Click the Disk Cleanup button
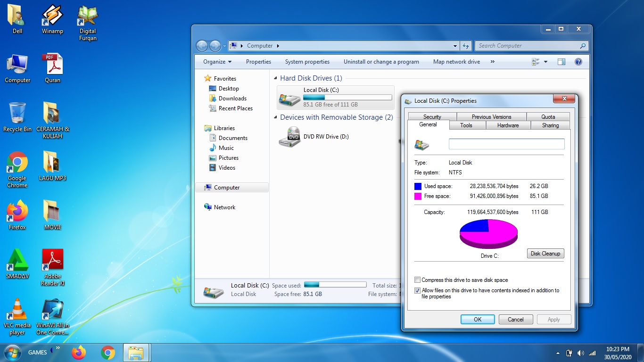The width and height of the screenshot is (644, 362). (545, 254)
